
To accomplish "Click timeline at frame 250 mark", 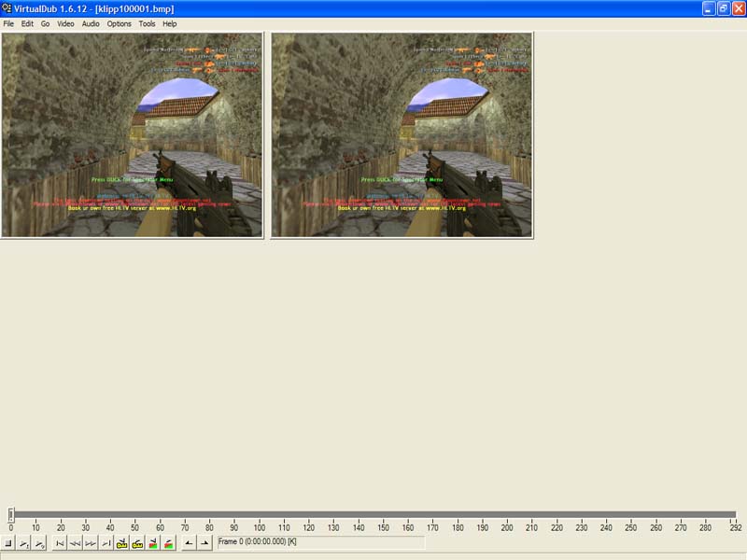I will (631, 527).
